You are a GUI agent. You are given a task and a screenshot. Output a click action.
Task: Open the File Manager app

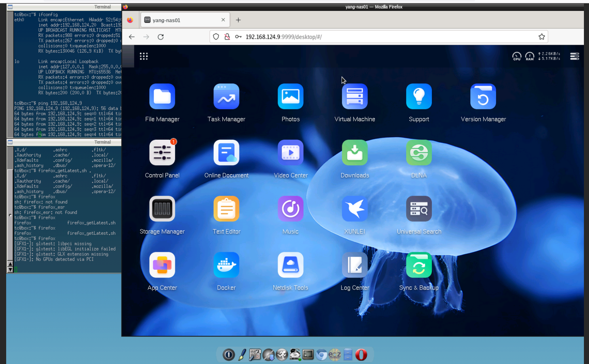click(x=162, y=97)
